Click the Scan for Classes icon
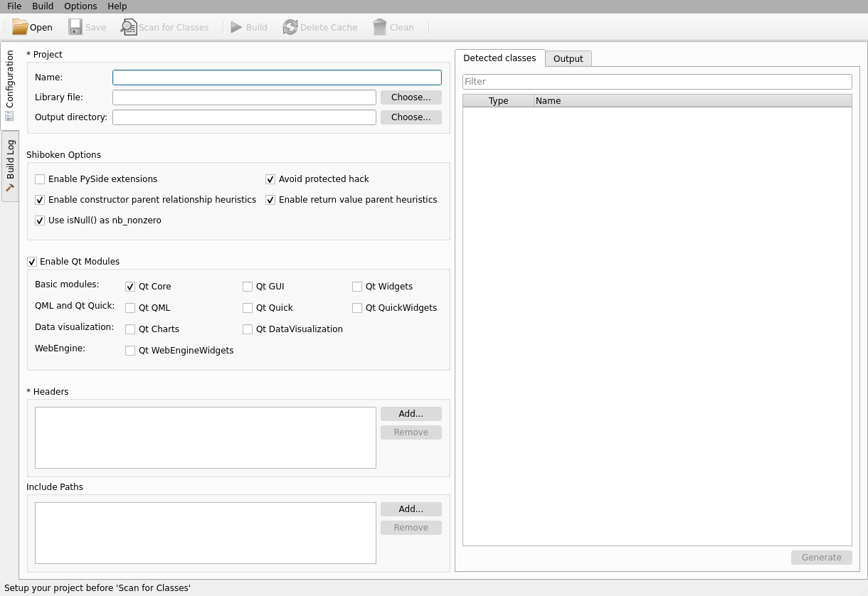Image resolution: width=868 pixels, height=596 pixels. coord(129,27)
